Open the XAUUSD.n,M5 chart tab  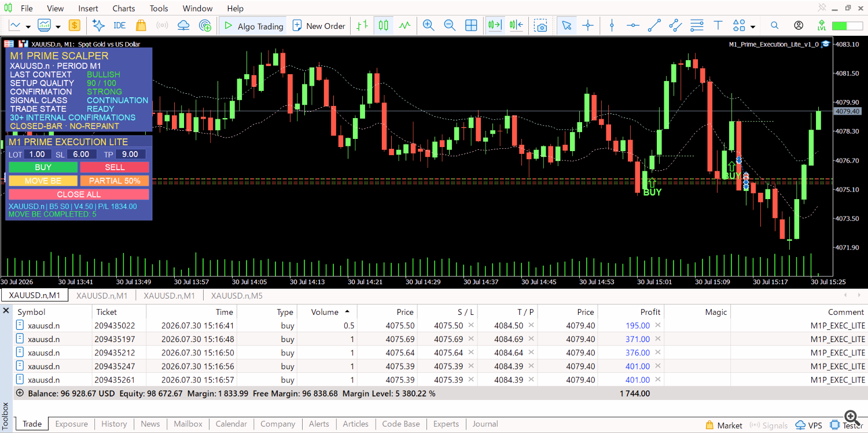tap(237, 295)
